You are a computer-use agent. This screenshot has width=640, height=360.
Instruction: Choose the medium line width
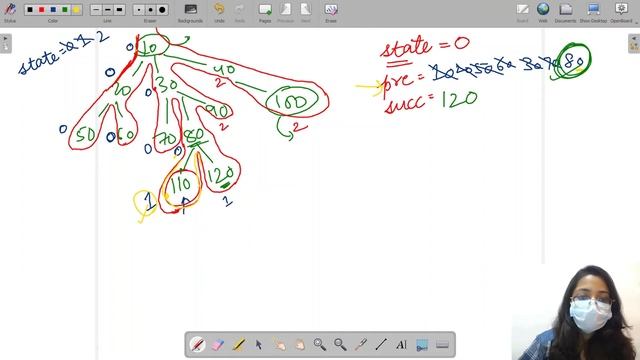(x=107, y=9)
